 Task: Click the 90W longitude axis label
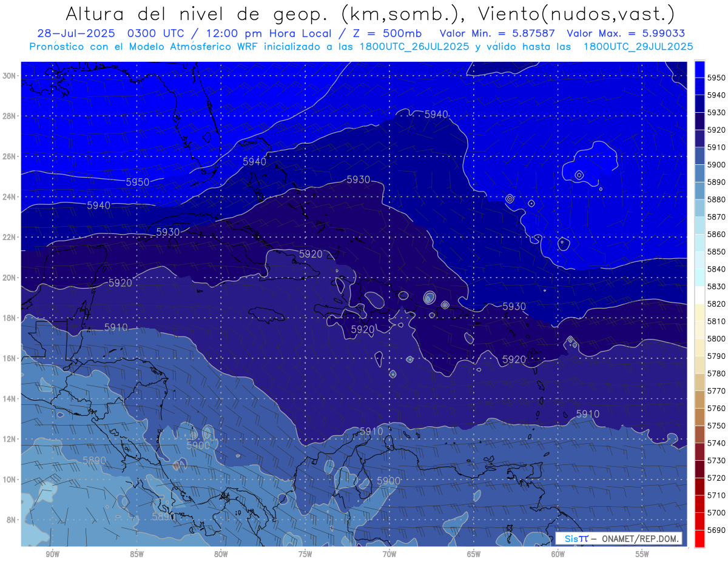pos(53,554)
